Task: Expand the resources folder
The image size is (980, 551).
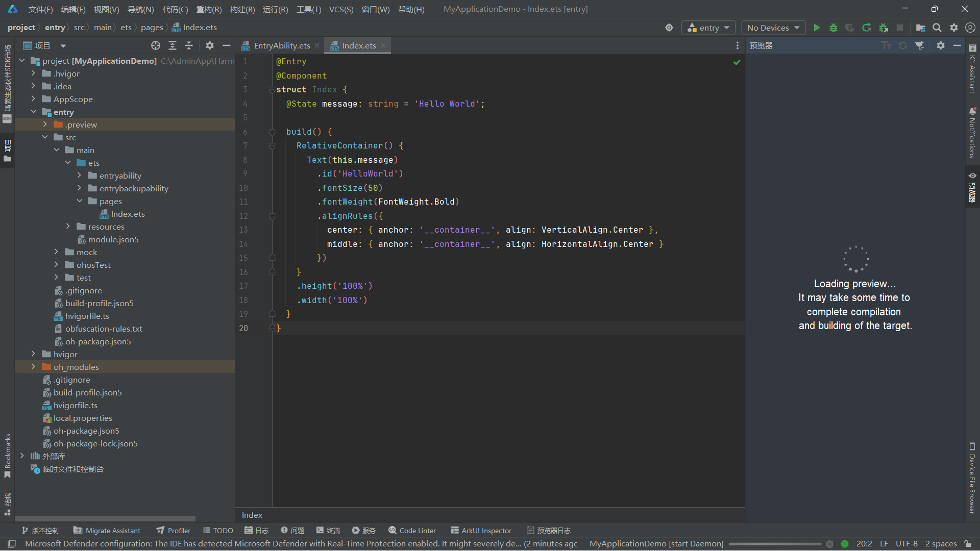Action: [x=68, y=227]
